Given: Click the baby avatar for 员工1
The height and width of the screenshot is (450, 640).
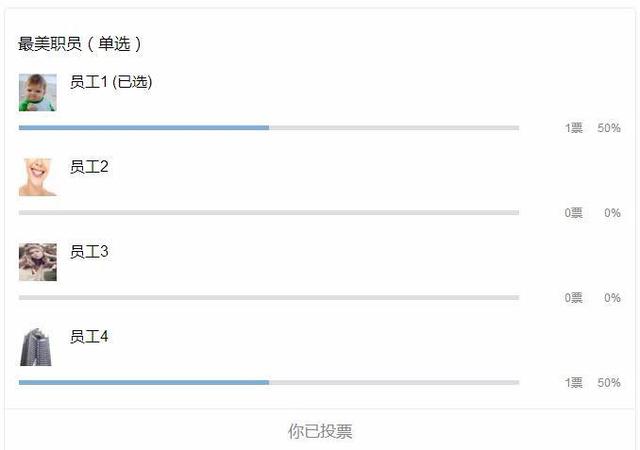Looking at the screenshot, I should [x=37, y=92].
